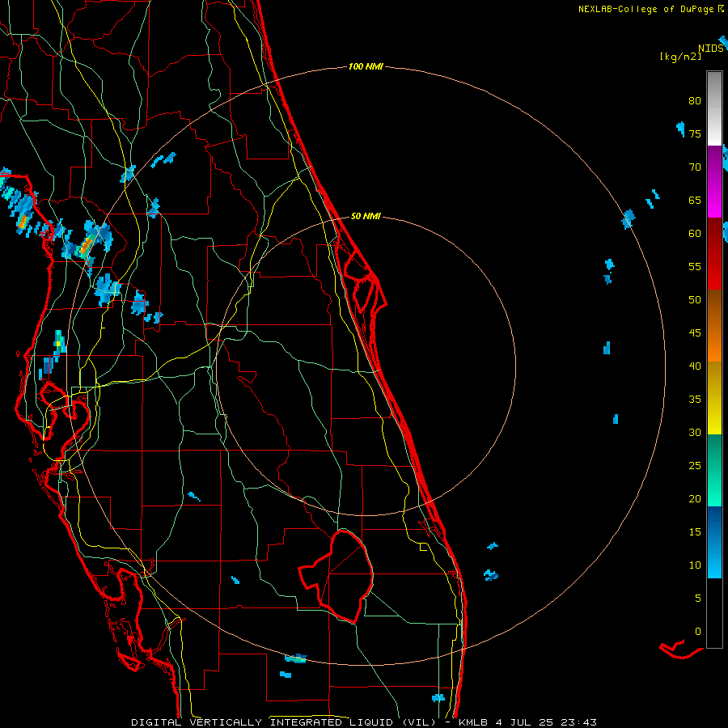Click the legend value 5
The height and width of the screenshot is (728, 728).
698,598
